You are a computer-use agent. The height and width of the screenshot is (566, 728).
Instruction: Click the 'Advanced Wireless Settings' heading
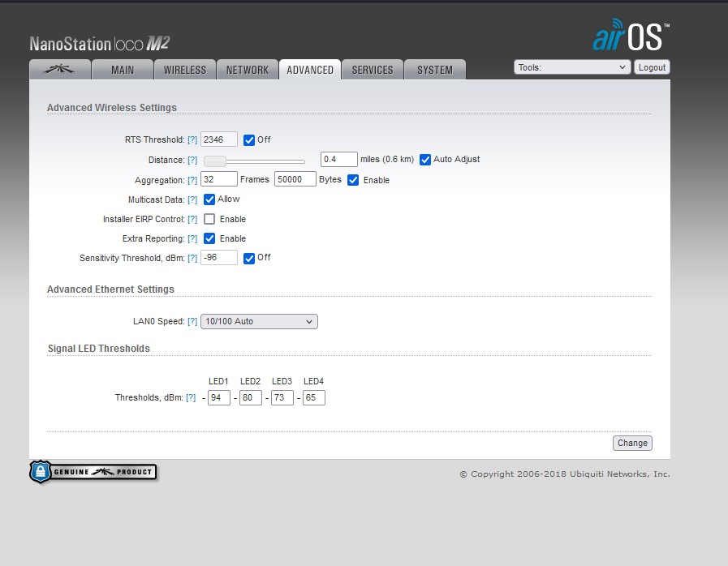pyautogui.click(x=112, y=108)
